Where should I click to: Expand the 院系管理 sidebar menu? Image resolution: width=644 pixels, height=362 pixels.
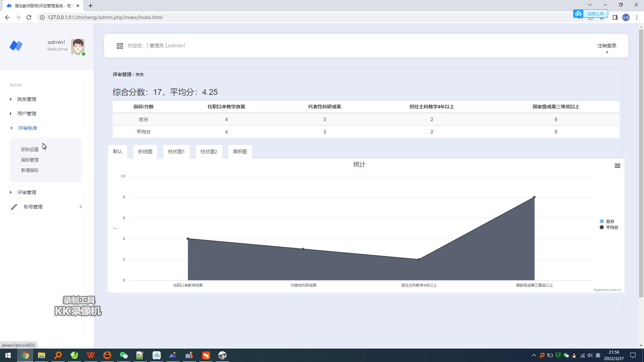click(x=27, y=99)
